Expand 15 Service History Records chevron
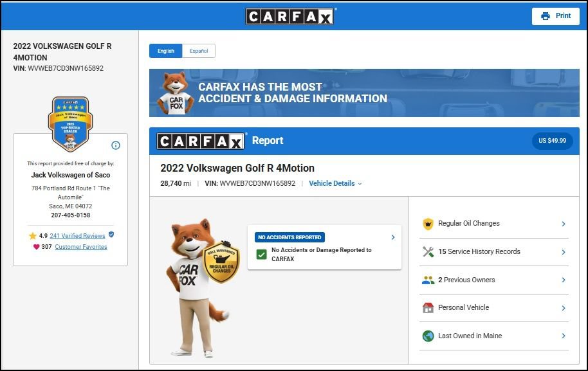588x371 pixels. (564, 252)
